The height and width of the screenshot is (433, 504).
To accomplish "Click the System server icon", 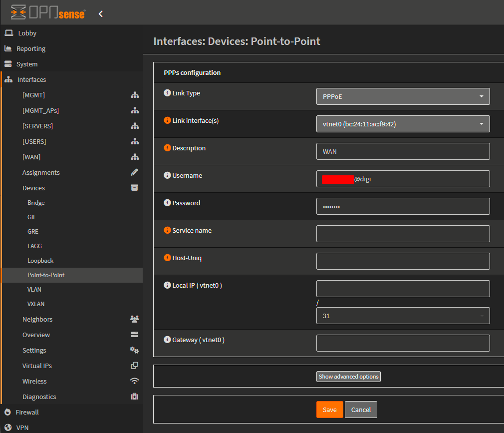I will (x=8, y=64).
